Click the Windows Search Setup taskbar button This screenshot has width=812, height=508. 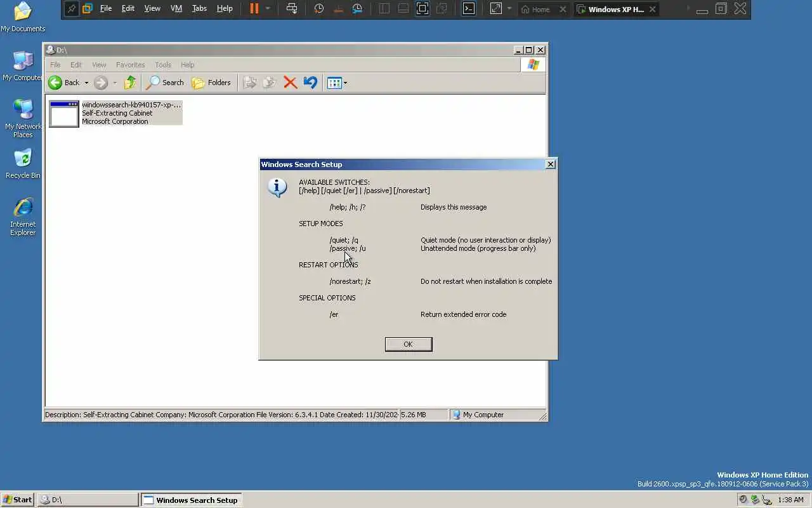point(191,500)
